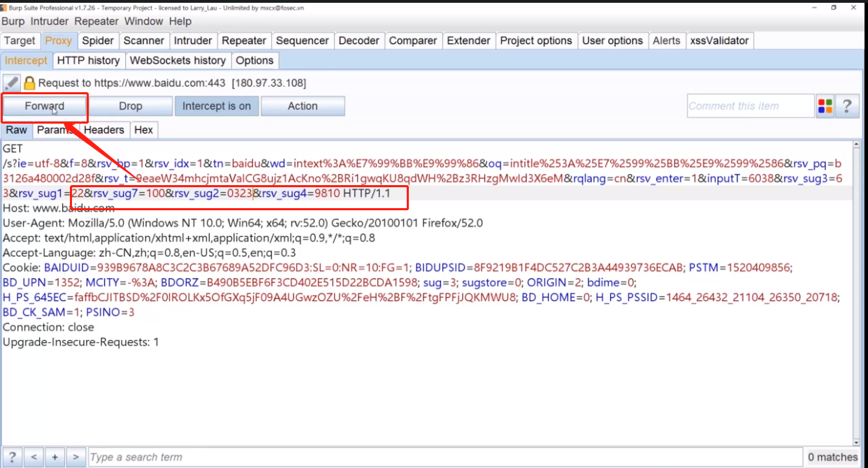Open the User options tab
Screen dimensions: 868x468
pos(613,41)
